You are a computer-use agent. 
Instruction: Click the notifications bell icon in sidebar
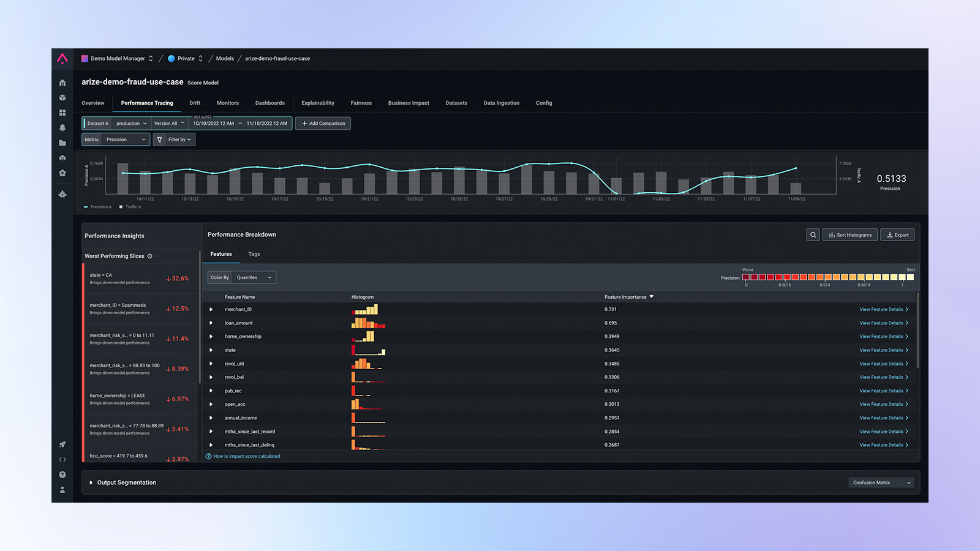62,127
